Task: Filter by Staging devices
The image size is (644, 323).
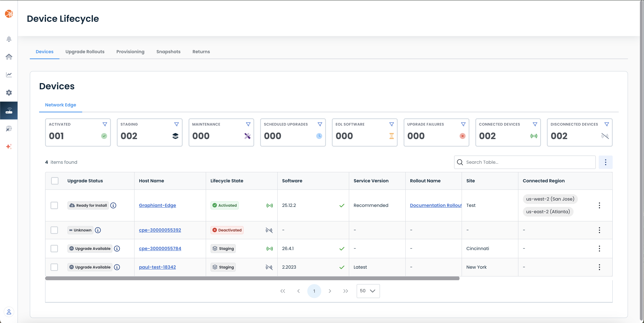Action: pyautogui.click(x=176, y=124)
